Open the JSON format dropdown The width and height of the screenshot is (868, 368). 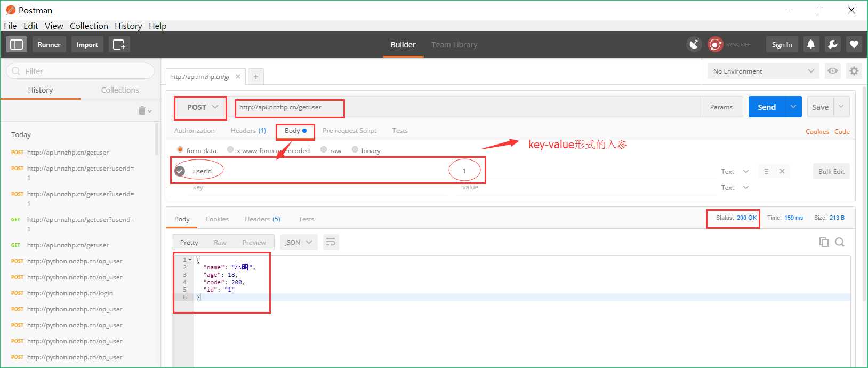point(299,242)
